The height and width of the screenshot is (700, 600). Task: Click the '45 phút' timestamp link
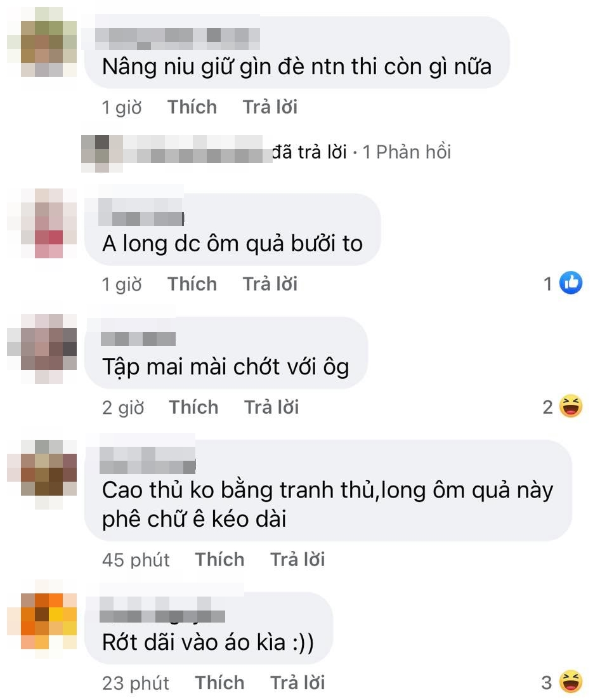click(x=136, y=560)
